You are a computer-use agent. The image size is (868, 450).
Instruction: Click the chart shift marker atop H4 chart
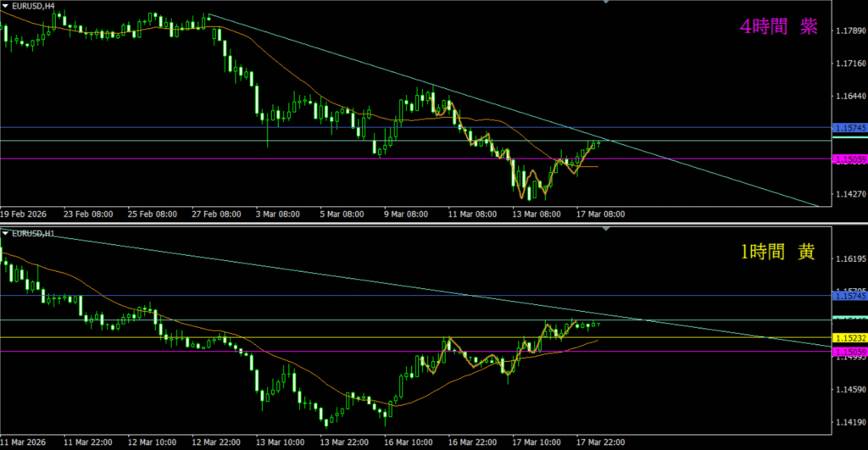tap(605, 3)
